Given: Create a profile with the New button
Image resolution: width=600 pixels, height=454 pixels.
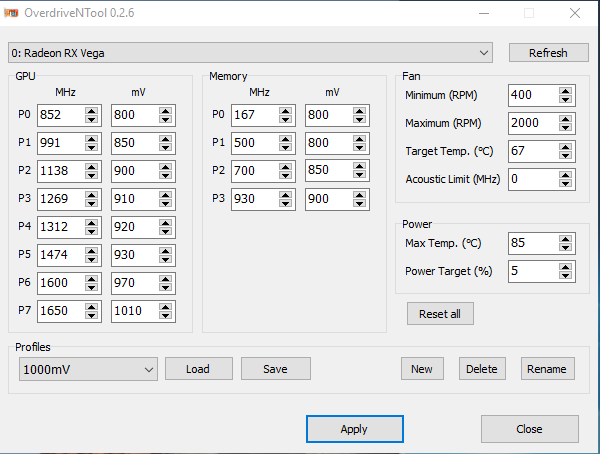Looking at the screenshot, I should pyautogui.click(x=422, y=369).
